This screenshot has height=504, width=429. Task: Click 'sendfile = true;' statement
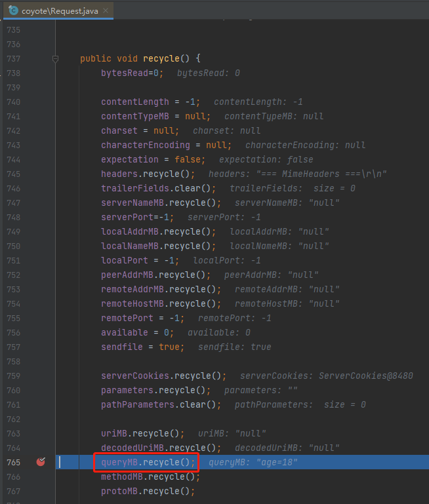coord(143,347)
